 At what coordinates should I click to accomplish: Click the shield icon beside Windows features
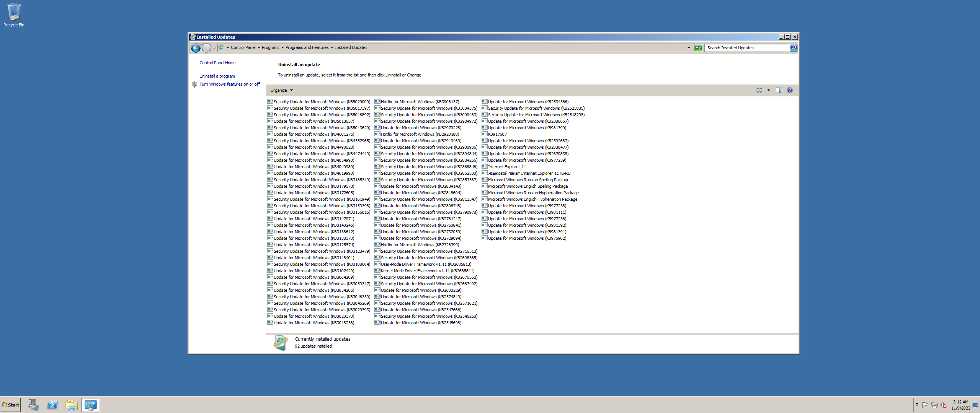[194, 85]
